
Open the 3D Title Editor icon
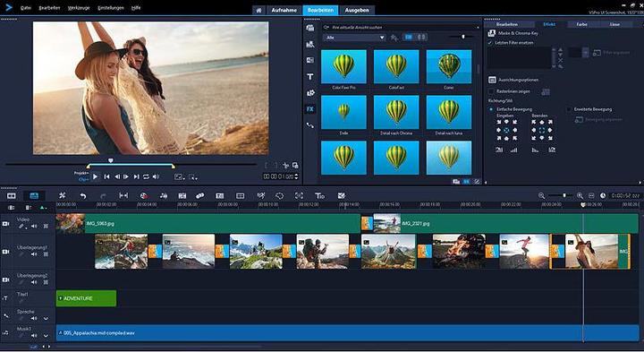319,196
